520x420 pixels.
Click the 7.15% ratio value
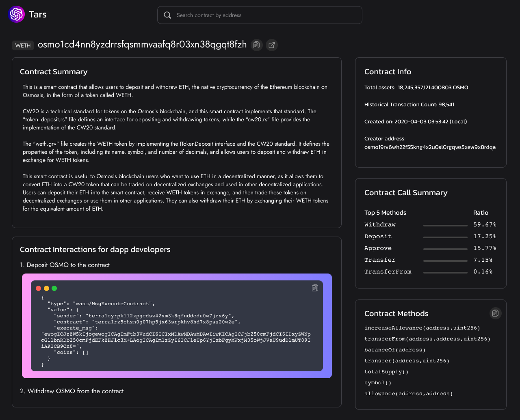pyautogui.click(x=483, y=260)
